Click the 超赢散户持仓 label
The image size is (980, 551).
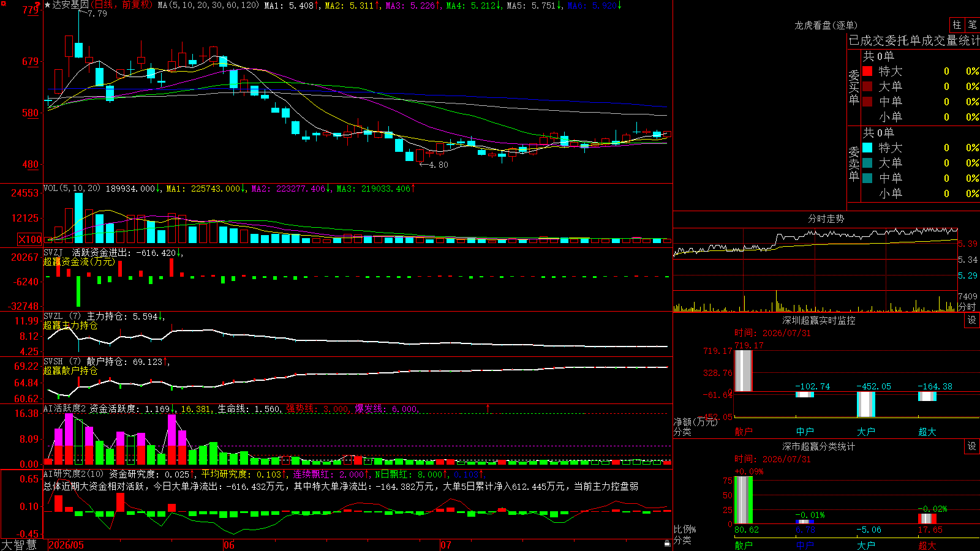click(70, 371)
